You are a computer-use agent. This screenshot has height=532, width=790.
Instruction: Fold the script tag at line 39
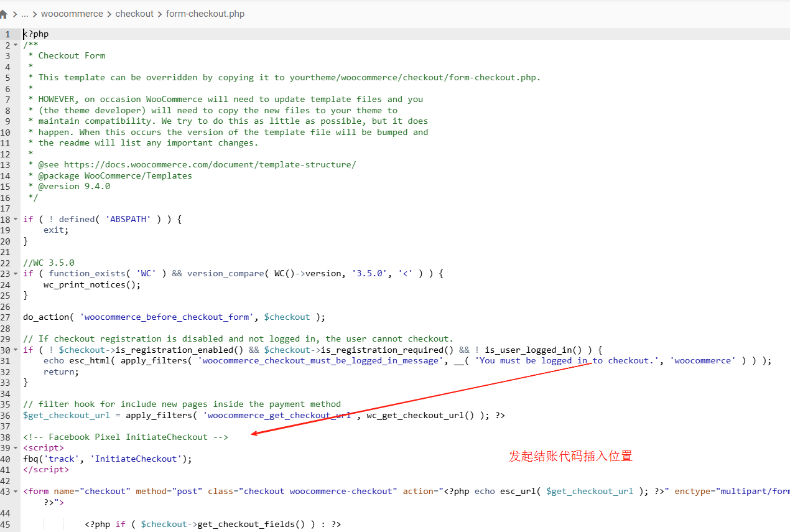[16, 448]
